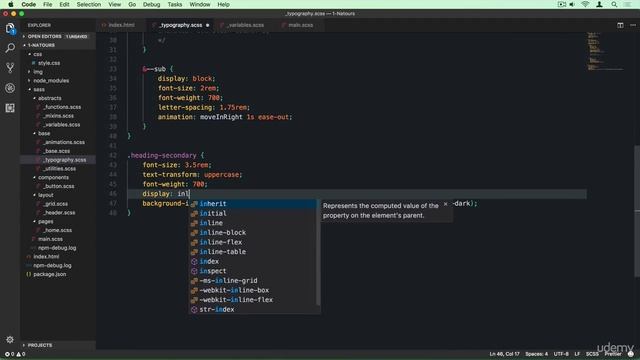Click the suggestion list scrollbar
The width and height of the screenshot is (640, 360).
click(x=318, y=252)
